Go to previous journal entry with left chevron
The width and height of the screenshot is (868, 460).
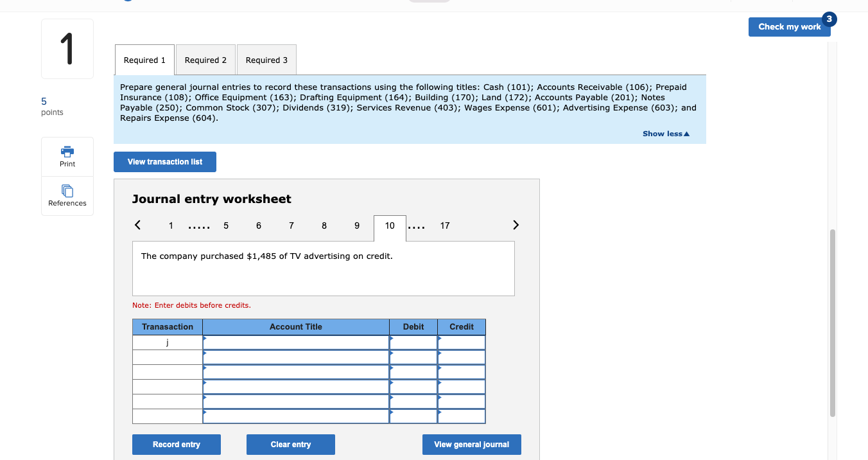click(x=137, y=225)
